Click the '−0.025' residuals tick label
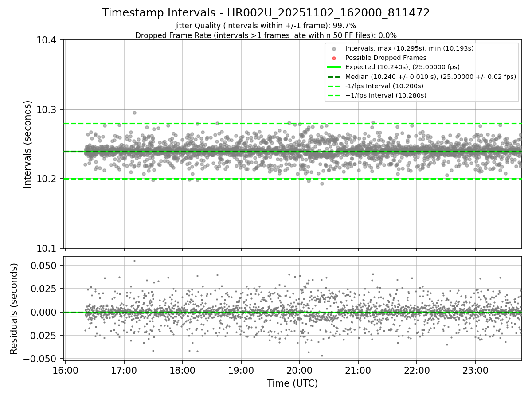 [x=41, y=335]
